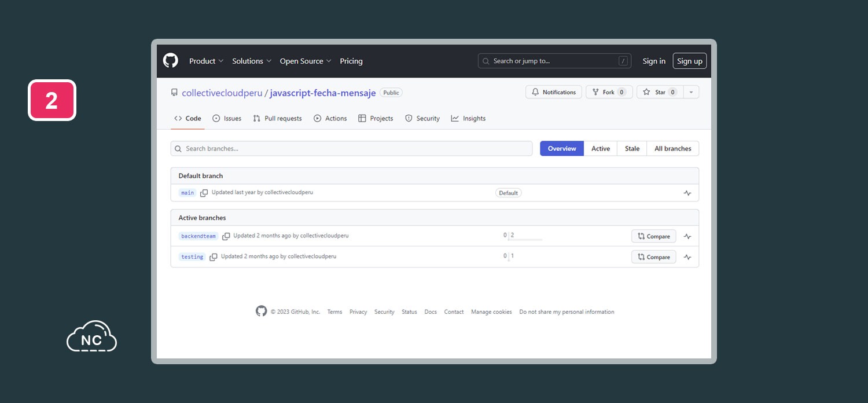Viewport: 868px width, 403px height.
Task: Click the slash shortcut key icon in search
Action: (623, 61)
